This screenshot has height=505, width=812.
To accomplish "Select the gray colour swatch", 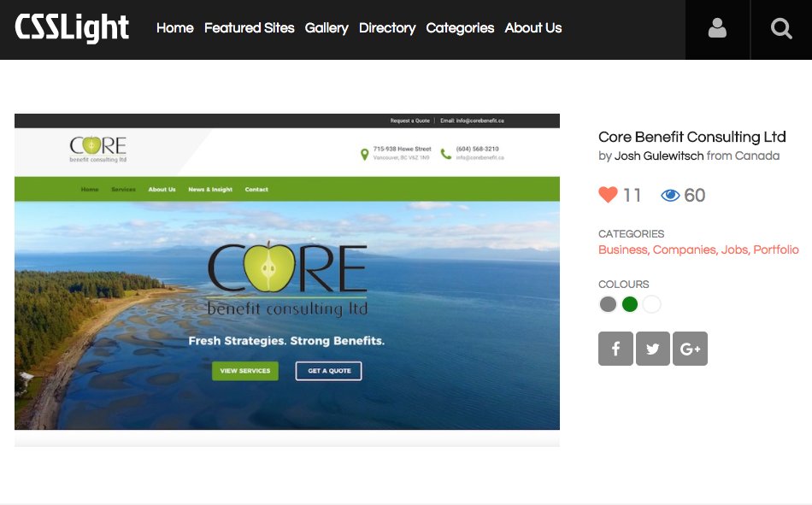I will pos(608,304).
